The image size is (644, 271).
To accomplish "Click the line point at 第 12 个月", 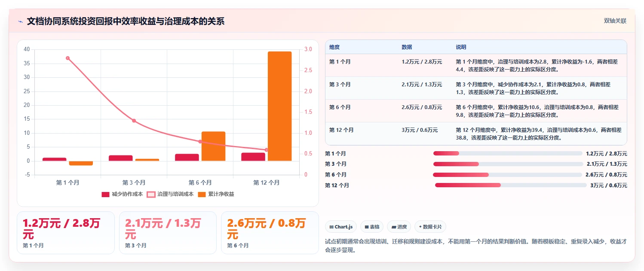I will (x=266, y=150).
